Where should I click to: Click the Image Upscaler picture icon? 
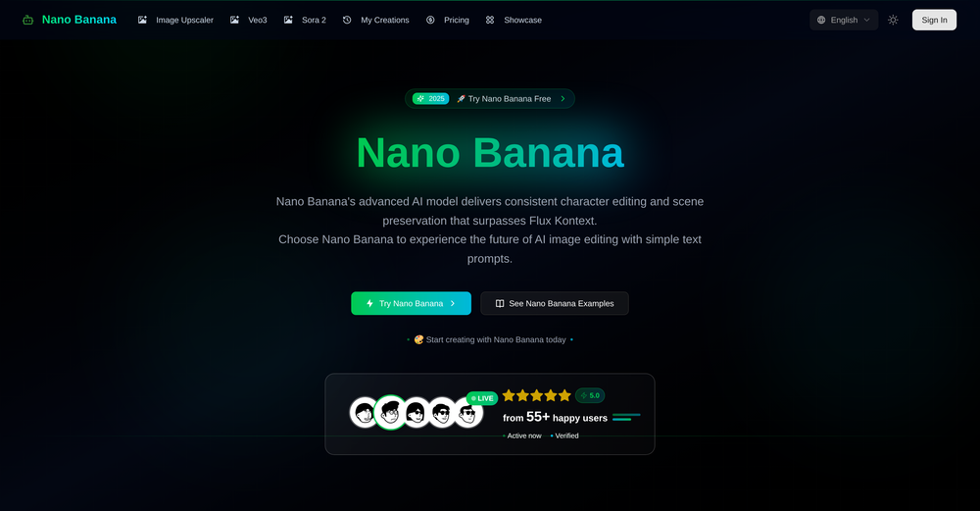(142, 20)
